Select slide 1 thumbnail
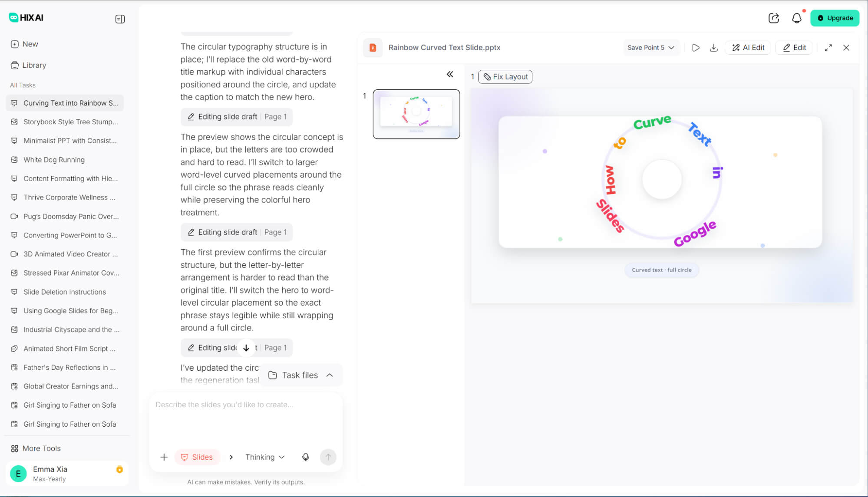Screen dimensions: 868x497 tap(416, 114)
